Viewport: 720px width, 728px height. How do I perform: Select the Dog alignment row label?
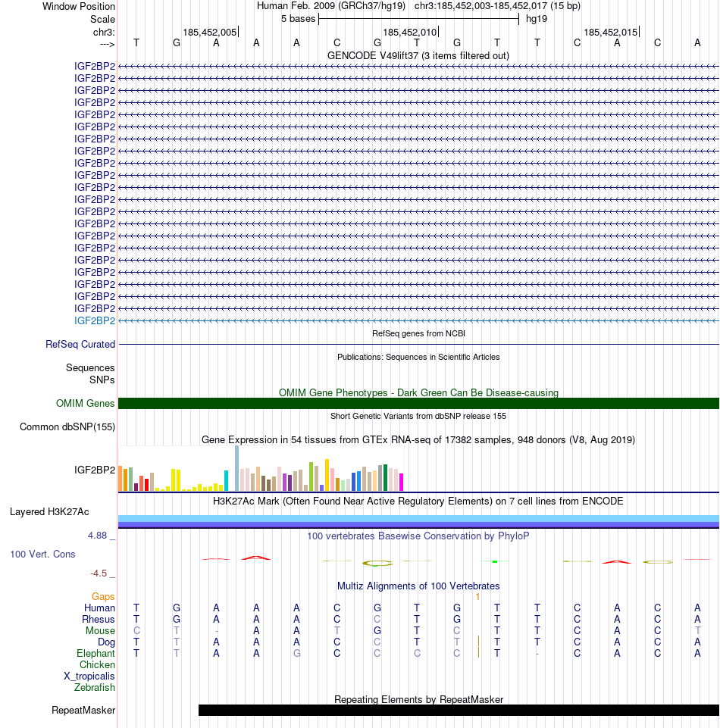(106, 642)
